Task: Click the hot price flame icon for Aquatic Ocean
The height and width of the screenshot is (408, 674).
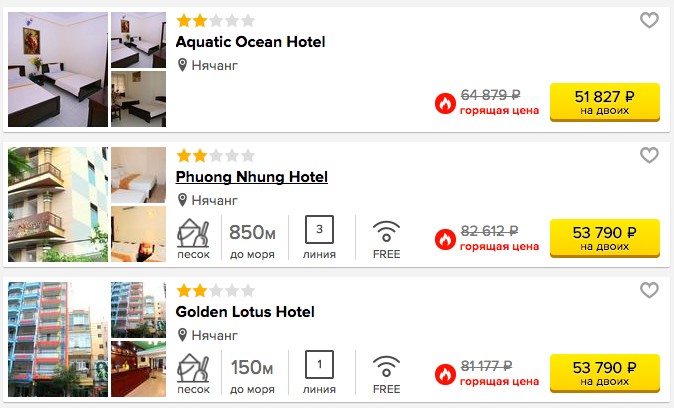Action: 445,104
